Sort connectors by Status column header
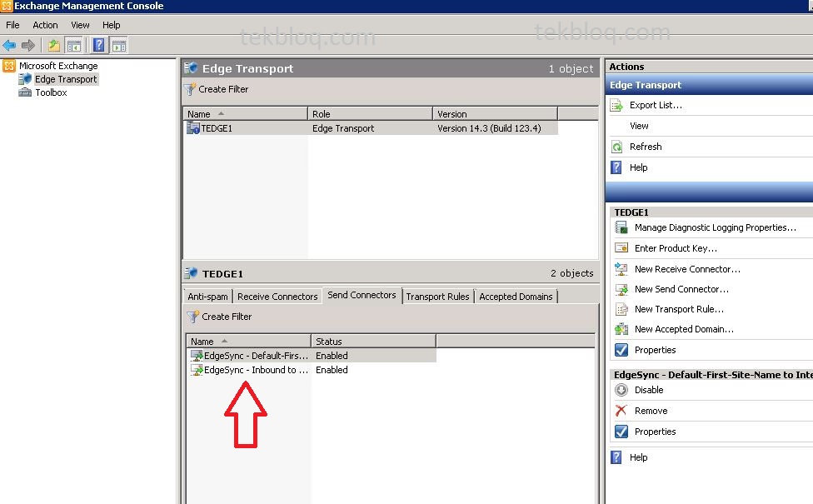The width and height of the screenshot is (813, 504). [x=373, y=342]
